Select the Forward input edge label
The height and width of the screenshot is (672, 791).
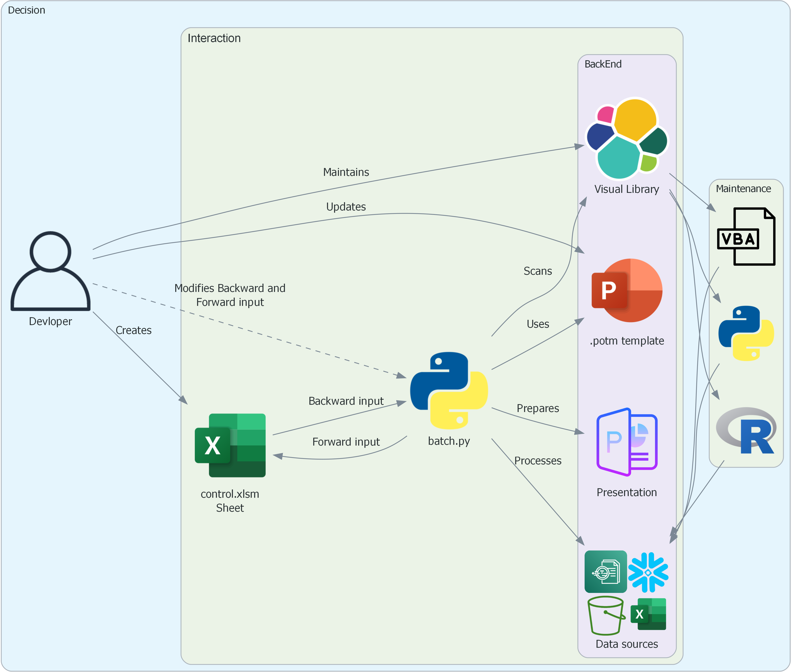pyautogui.click(x=346, y=442)
